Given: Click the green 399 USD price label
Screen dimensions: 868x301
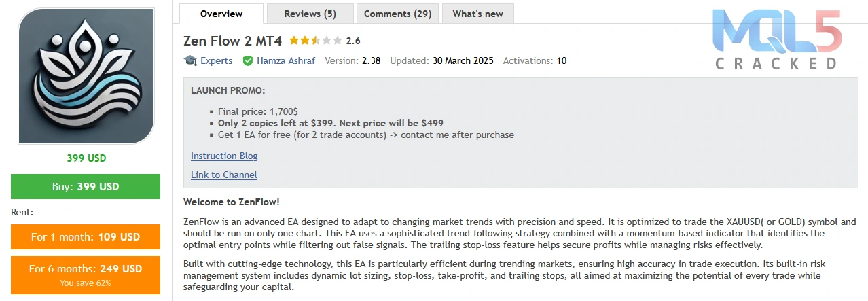Looking at the screenshot, I should pyautogui.click(x=86, y=158).
